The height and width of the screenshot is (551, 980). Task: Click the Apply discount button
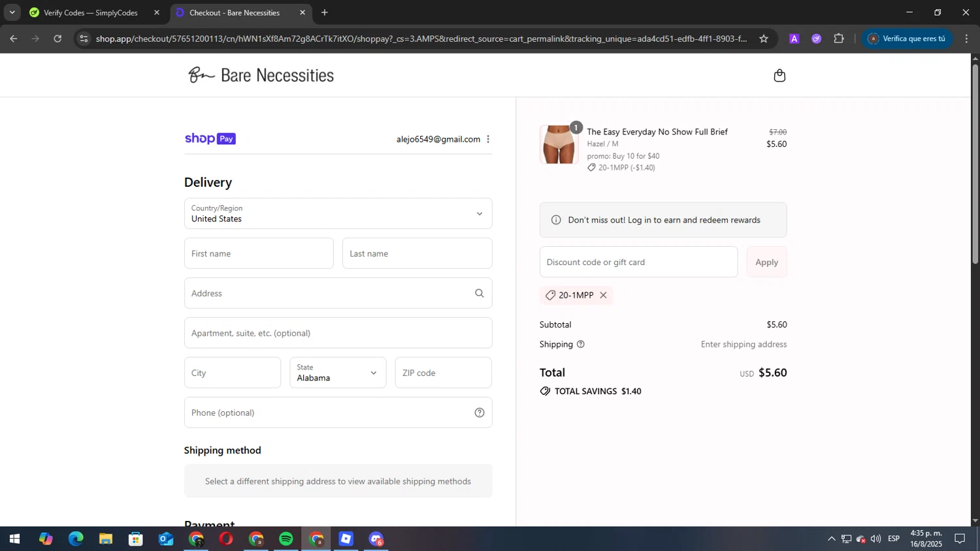[767, 262]
